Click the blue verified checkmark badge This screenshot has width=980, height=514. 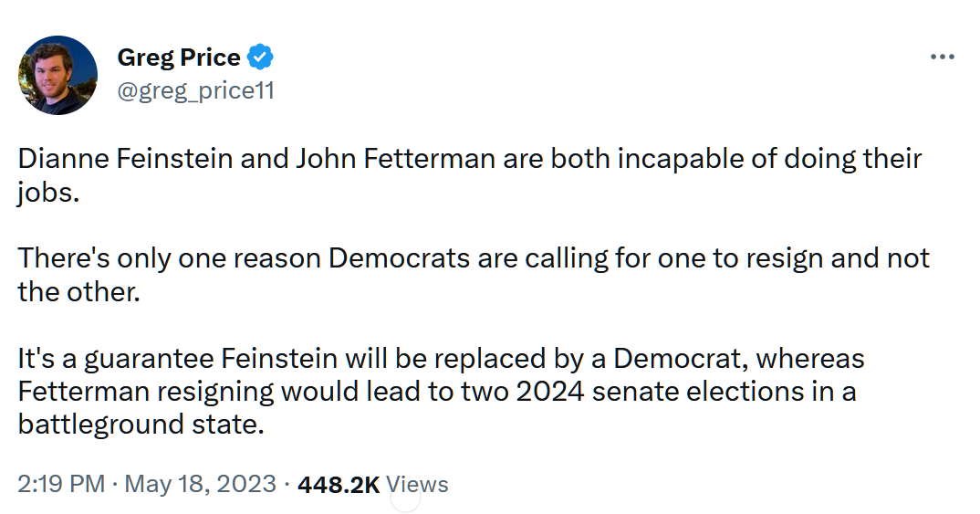[260, 57]
